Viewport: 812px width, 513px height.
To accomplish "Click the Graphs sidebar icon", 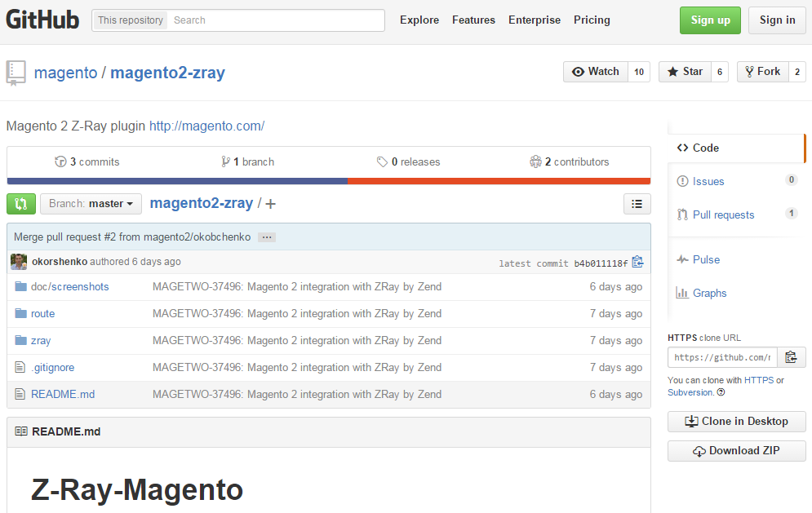I will click(682, 293).
